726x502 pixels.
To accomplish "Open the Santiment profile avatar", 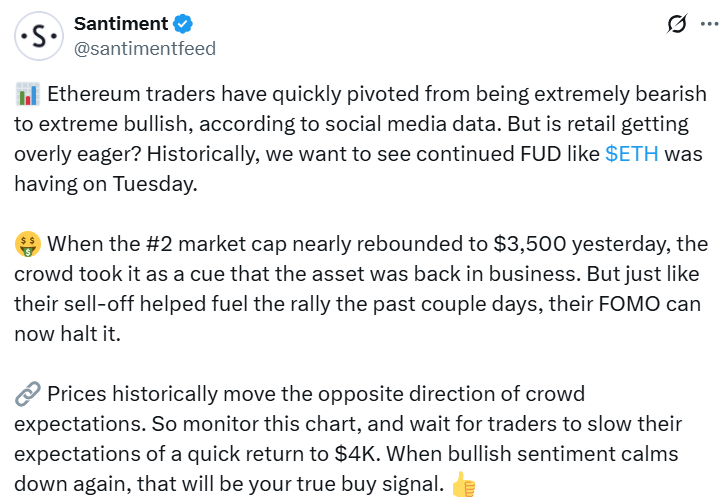I will click(x=39, y=36).
